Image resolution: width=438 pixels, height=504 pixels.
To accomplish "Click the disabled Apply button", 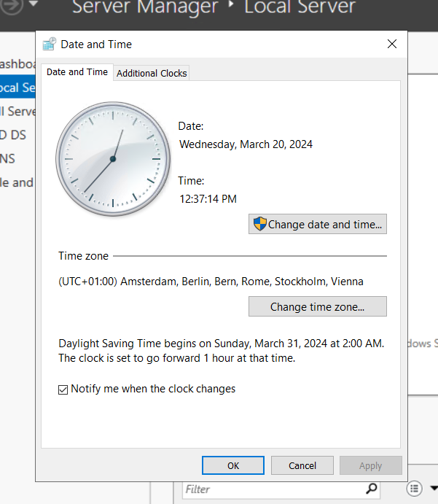I will [x=370, y=465].
